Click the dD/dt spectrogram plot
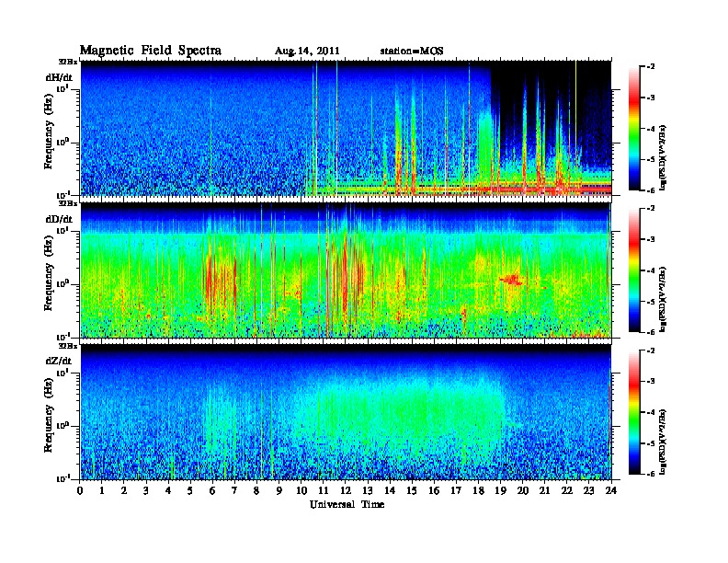 tap(346, 270)
